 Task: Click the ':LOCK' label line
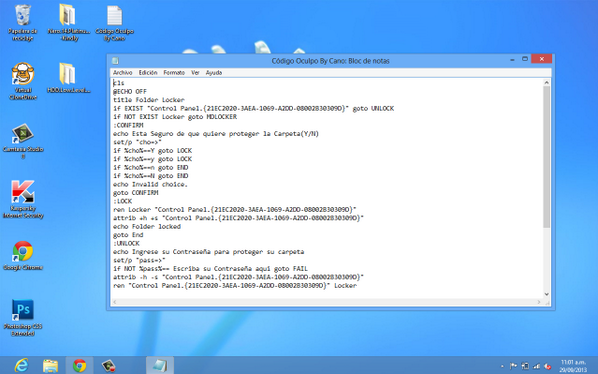[122, 201]
